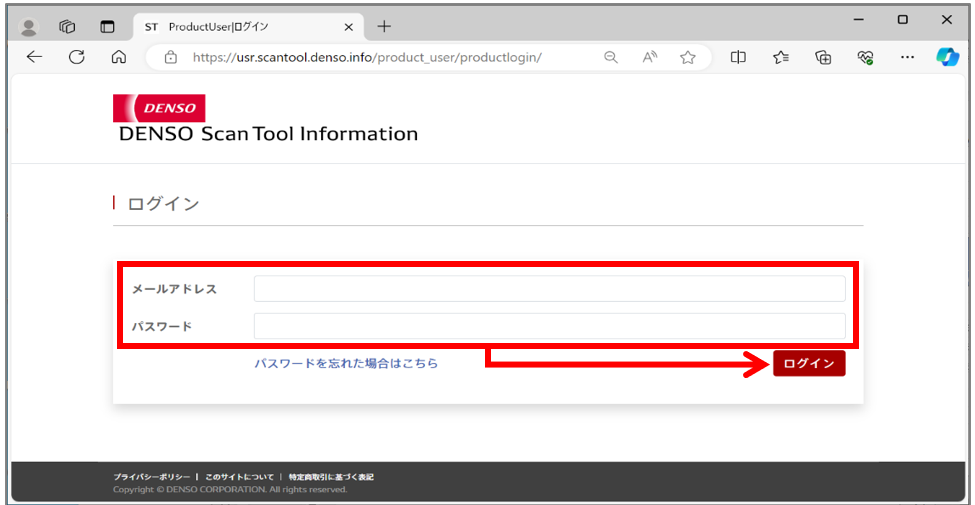Open the プライバシーポリシー footer link

tap(152, 477)
